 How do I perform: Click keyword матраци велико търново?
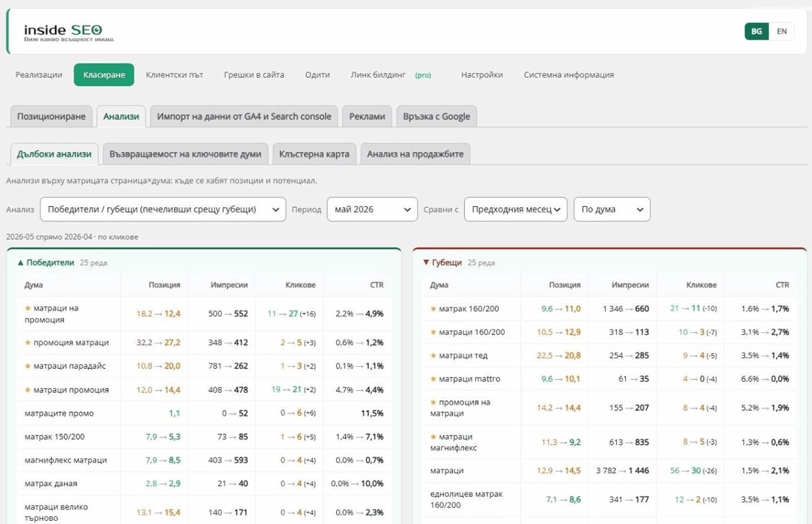[56, 512]
